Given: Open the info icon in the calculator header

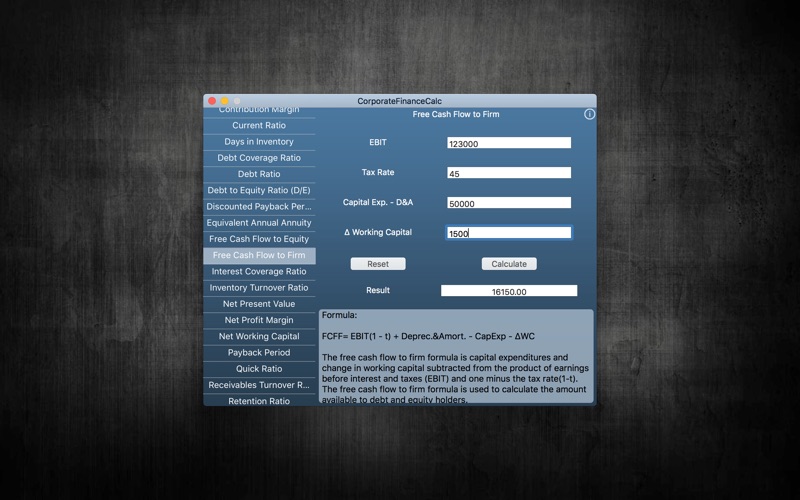Looking at the screenshot, I should point(589,114).
